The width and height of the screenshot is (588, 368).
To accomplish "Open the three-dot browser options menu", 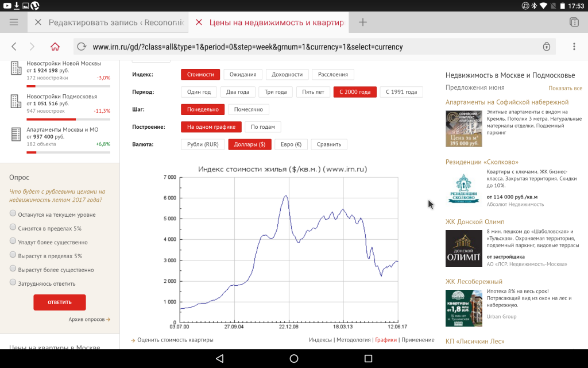I will click(574, 47).
